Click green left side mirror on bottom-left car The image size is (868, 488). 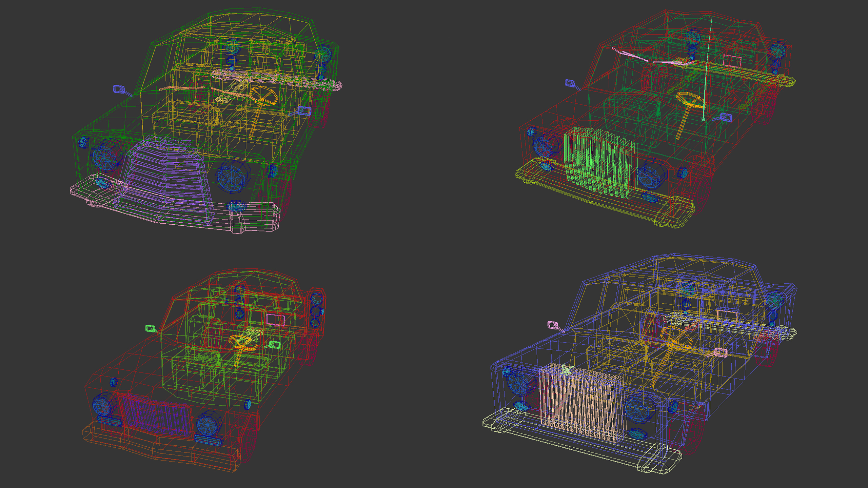pyautogui.click(x=150, y=328)
